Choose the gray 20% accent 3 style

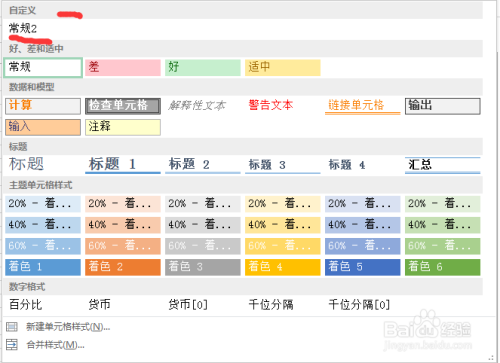pos(203,204)
